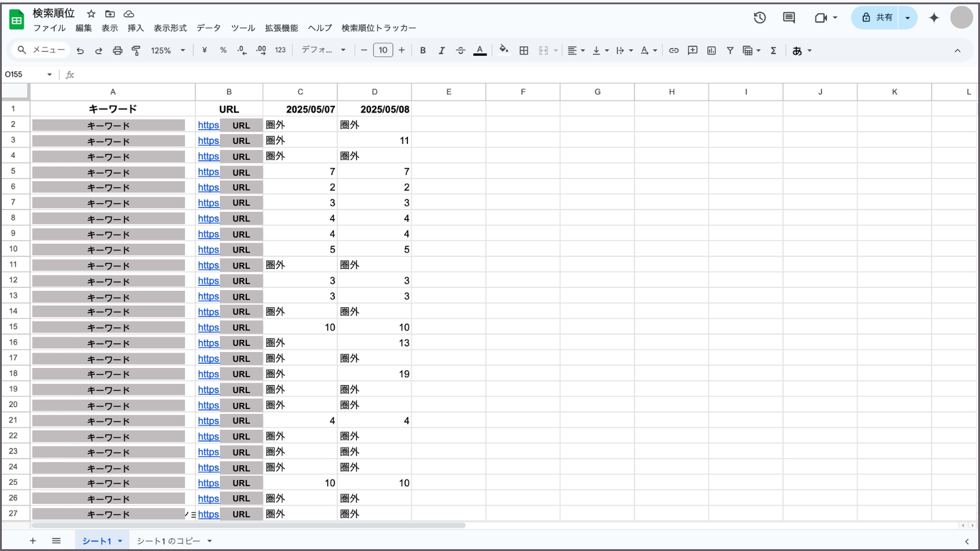Toggle strikethrough formatting
Viewport: 980px width, 551px height.
point(461,50)
